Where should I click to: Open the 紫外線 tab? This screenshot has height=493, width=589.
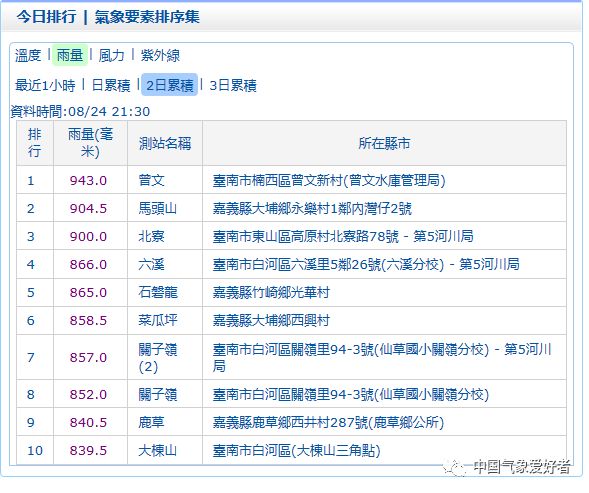pyautogui.click(x=160, y=55)
